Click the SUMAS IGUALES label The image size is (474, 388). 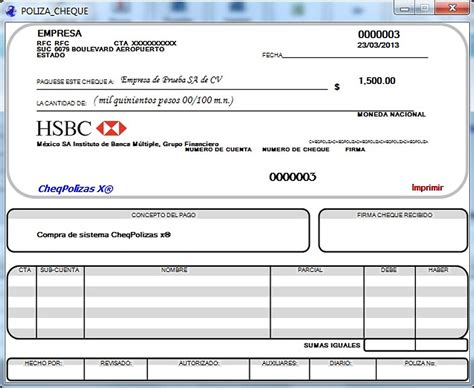332,345
